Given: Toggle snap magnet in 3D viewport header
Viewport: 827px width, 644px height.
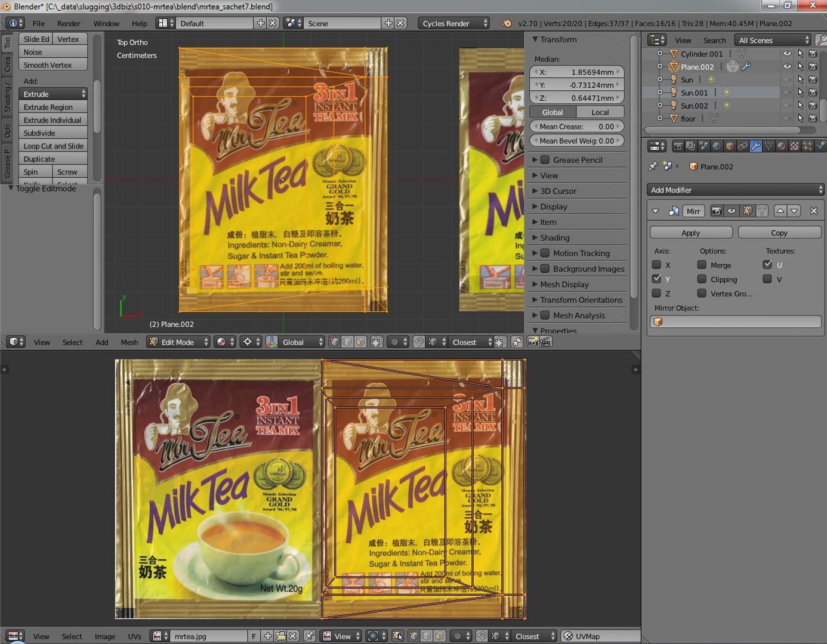Looking at the screenshot, I should pyautogui.click(x=419, y=342).
